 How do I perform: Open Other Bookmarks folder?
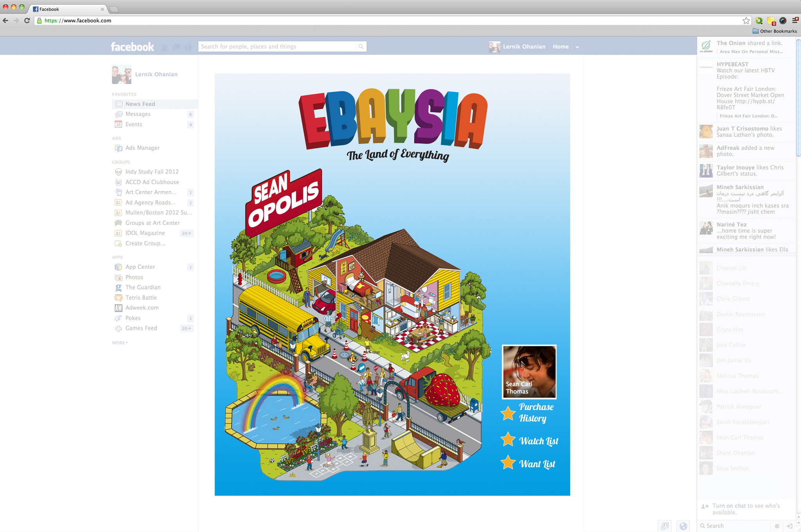tap(775, 31)
